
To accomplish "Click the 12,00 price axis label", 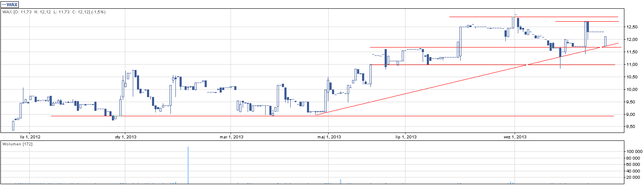I will (x=631, y=39).
